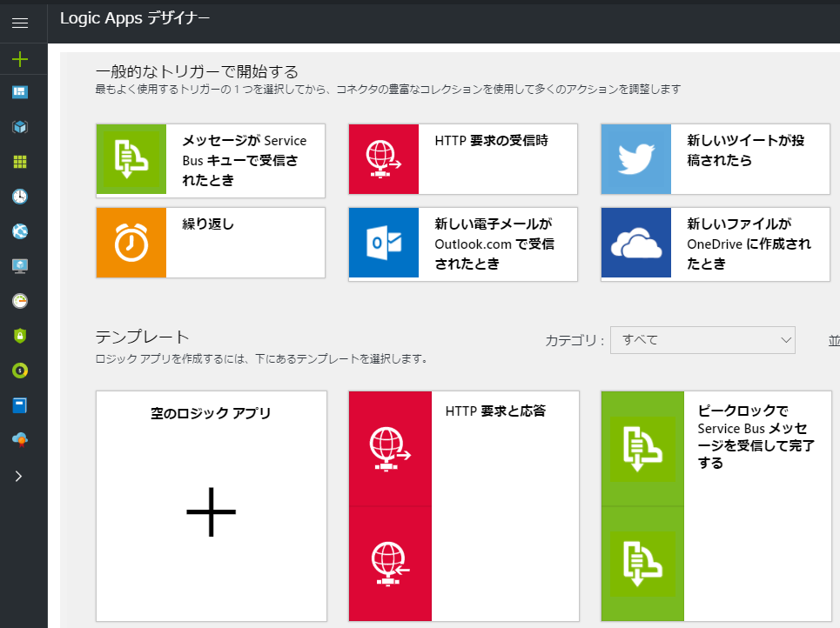The height and width of the screenshot is (628, 840).
Task: Expand more services chevron in sidebar
Action: (x=19, y=477)
